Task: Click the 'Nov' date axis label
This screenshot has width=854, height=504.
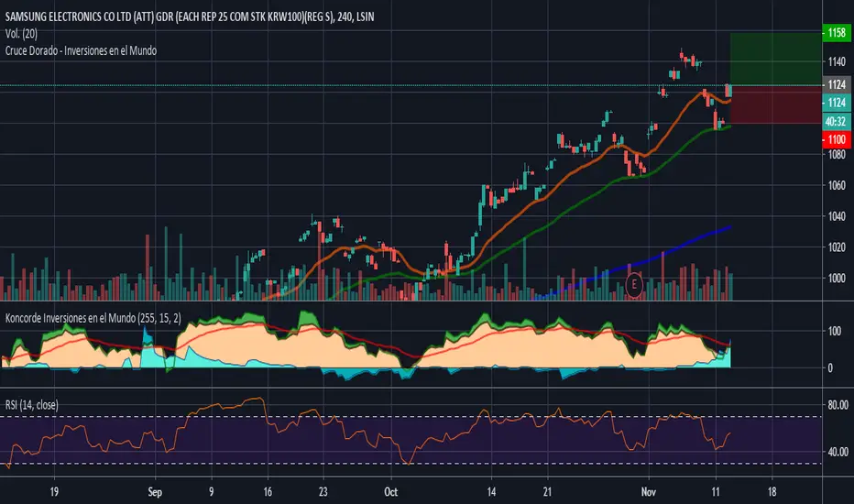Action: [x=648, y=492]
